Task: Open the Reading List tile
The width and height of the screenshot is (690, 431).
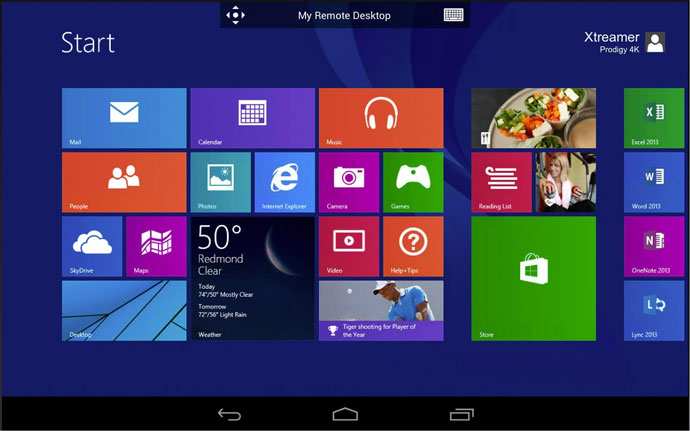Action: pos(501,182)
